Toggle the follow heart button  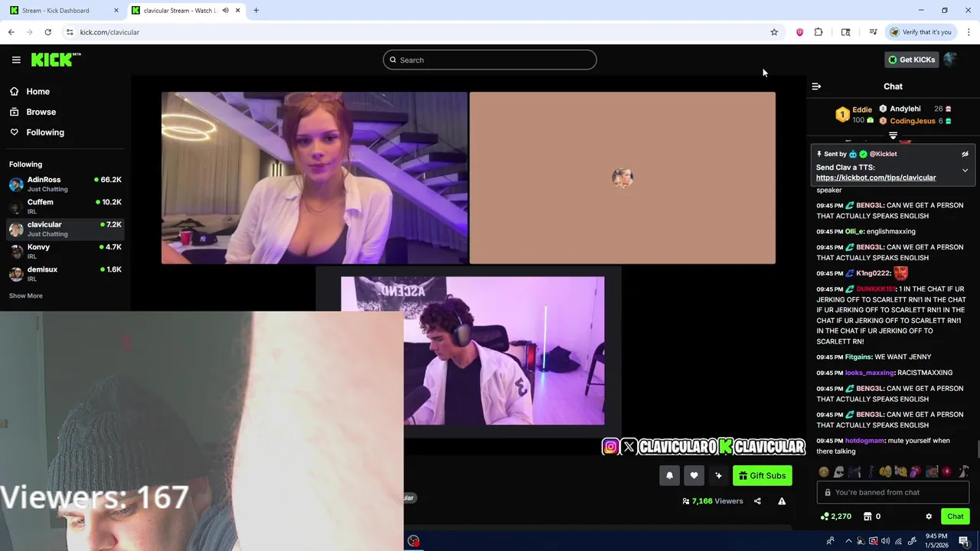point(694,475)
